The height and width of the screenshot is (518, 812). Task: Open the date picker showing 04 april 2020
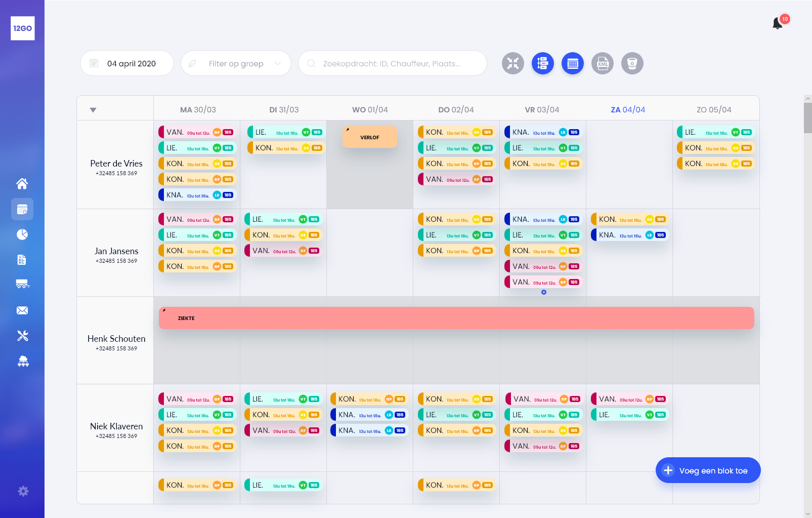click(126, 63)
